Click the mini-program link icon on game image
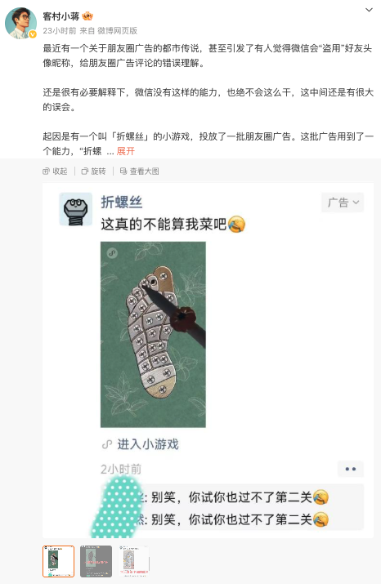 (112, 253)
